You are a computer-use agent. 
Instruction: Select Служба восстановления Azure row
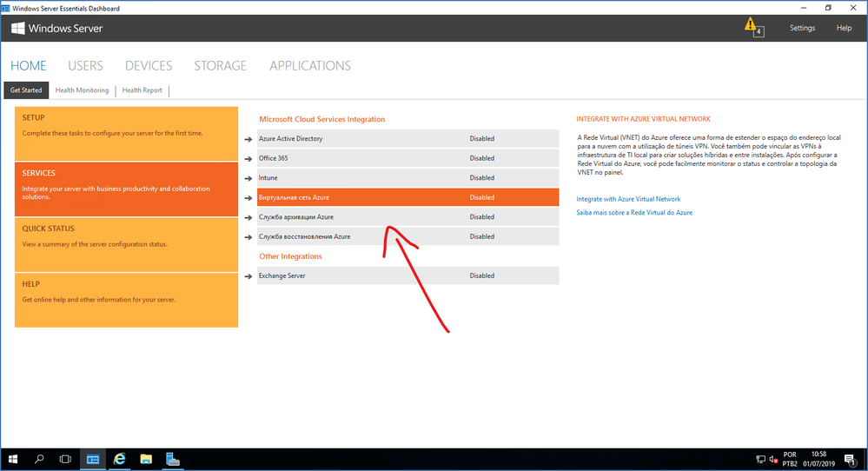[x=408, y=236]
